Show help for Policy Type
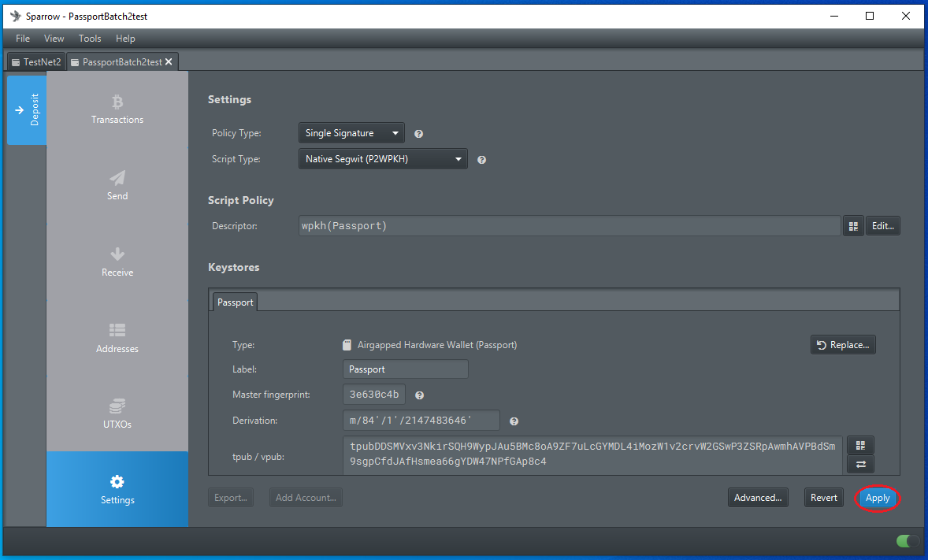The image size is (928, 560). [x=418, y=134]
